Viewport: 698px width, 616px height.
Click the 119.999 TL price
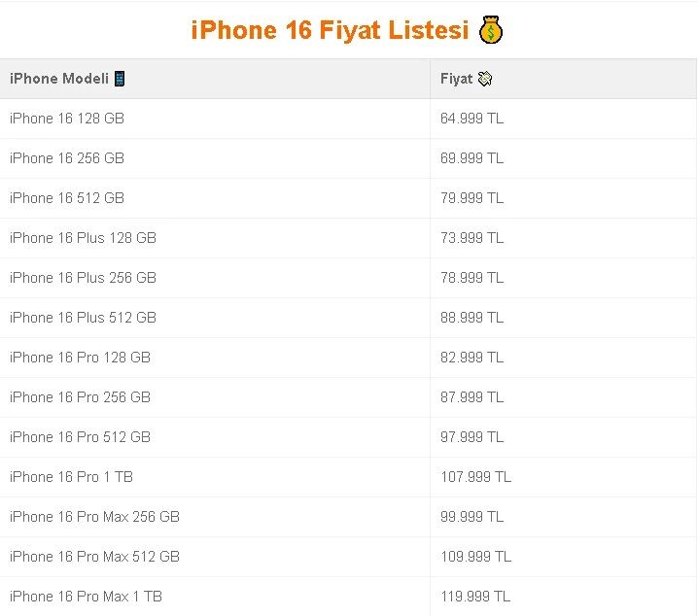(x=475, y=596)
